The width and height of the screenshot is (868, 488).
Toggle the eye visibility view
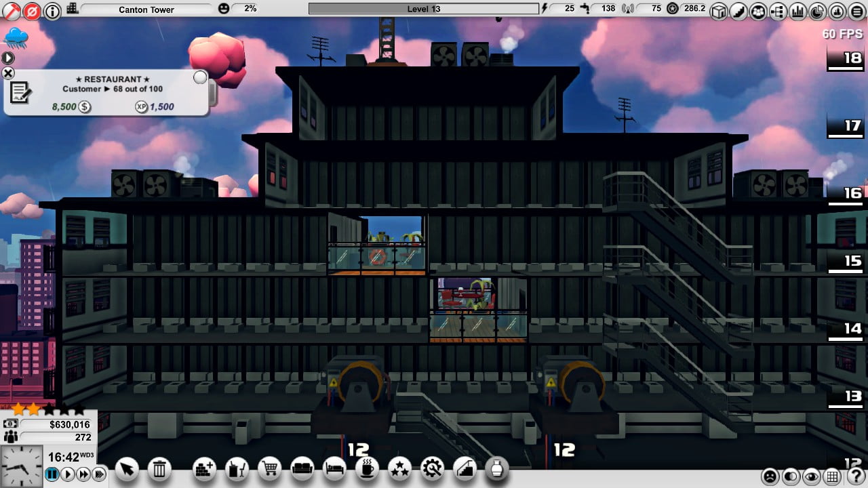coord(811,476)
